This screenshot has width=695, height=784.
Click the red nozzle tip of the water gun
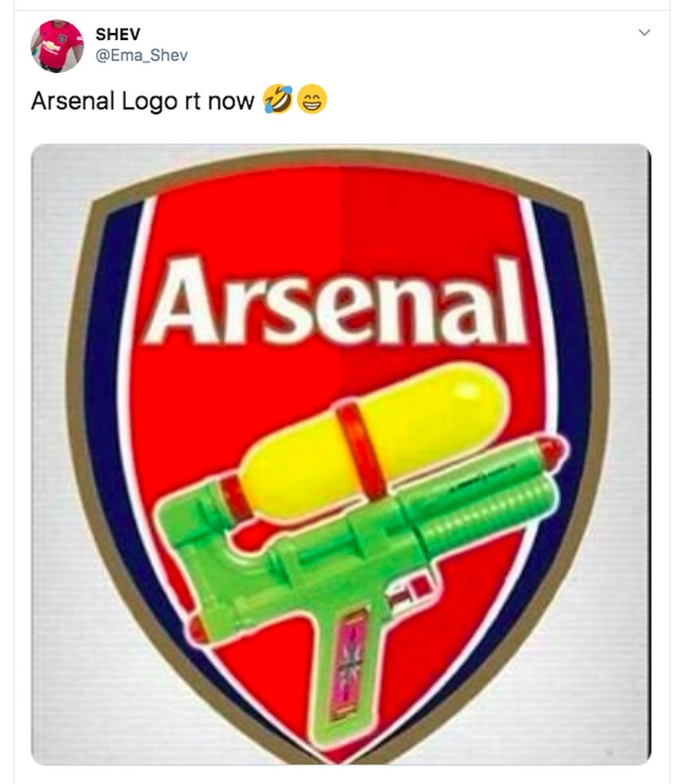(551, 450)
